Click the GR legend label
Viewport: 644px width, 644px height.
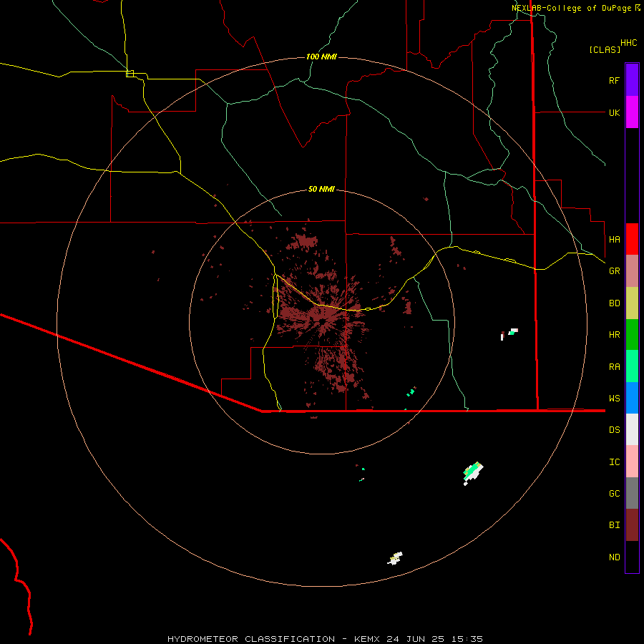614,271
